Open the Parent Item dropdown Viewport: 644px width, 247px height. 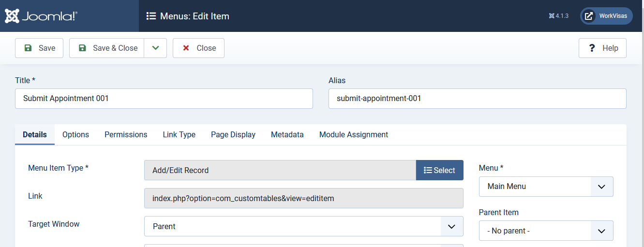pyautogui.click(x=546, y=231)
